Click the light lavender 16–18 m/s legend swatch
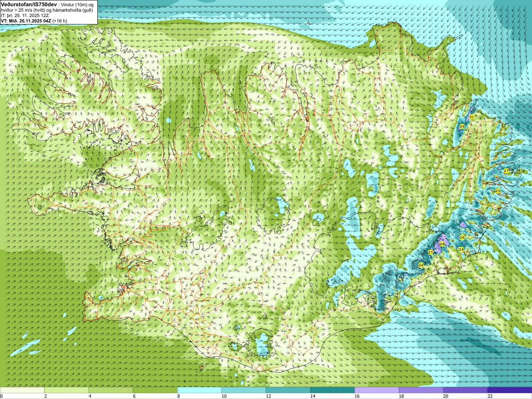The image size is (532, 399). tap(377, 390)
